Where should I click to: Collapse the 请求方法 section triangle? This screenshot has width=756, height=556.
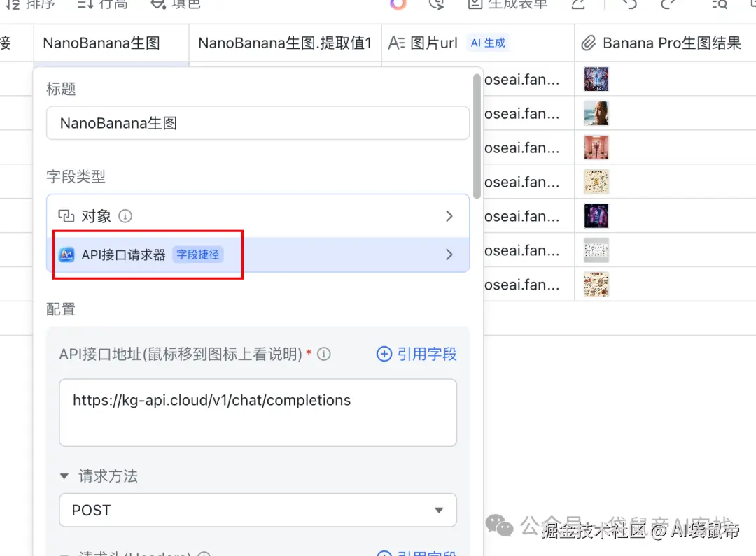tap(65, 476)
